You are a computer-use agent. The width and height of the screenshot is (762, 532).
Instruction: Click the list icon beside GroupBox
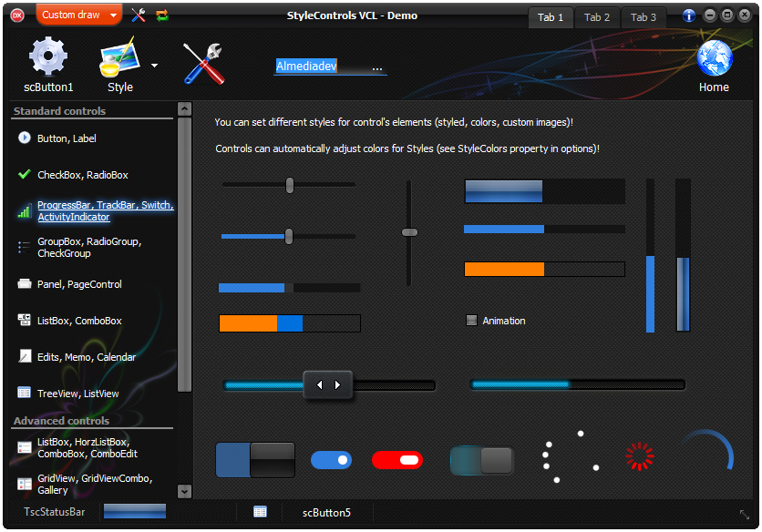click(25, 247)
